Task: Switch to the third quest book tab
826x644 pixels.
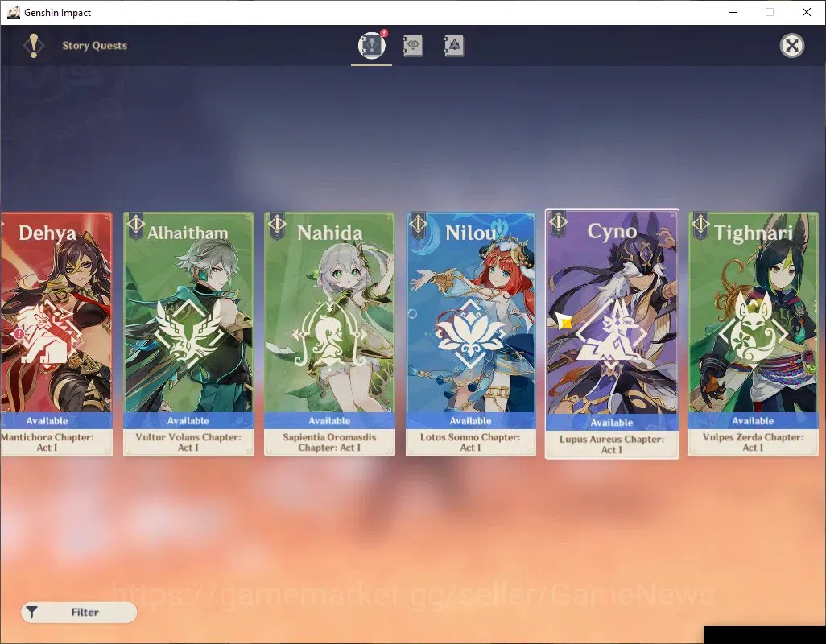Action: 453,46
